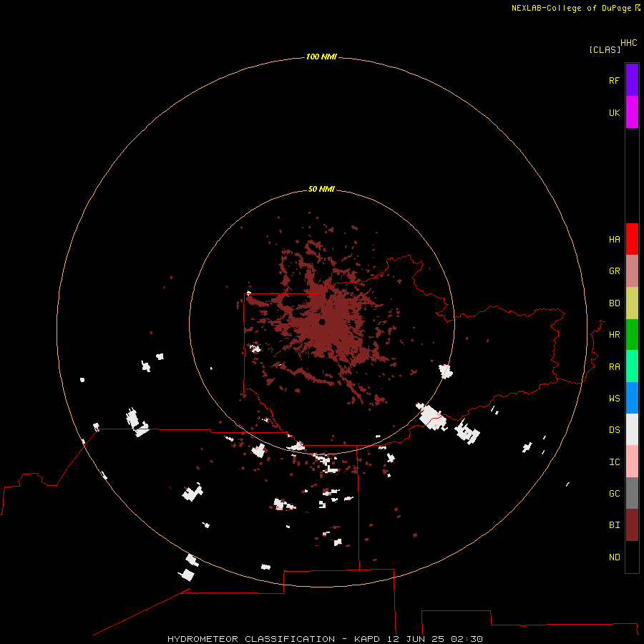644x644 pixels.
Task: Select the BD legend label
Action: click(x=614, y=303)
